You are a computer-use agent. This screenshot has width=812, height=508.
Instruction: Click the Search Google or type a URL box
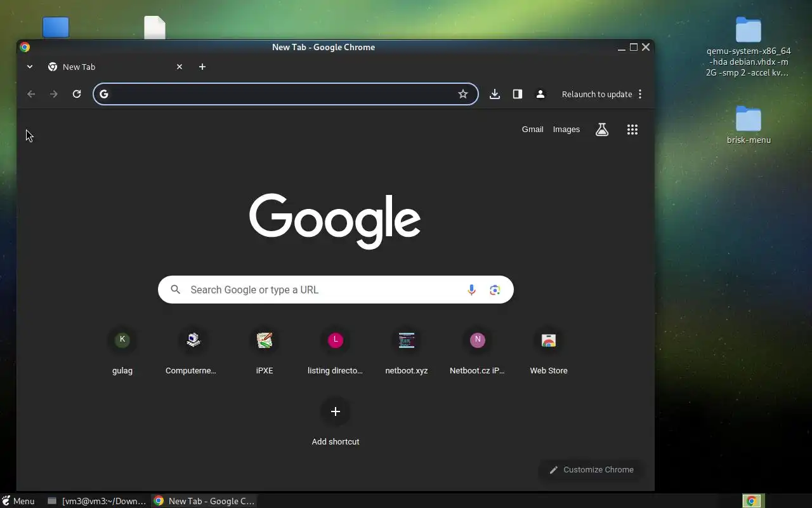coord(336,290)
